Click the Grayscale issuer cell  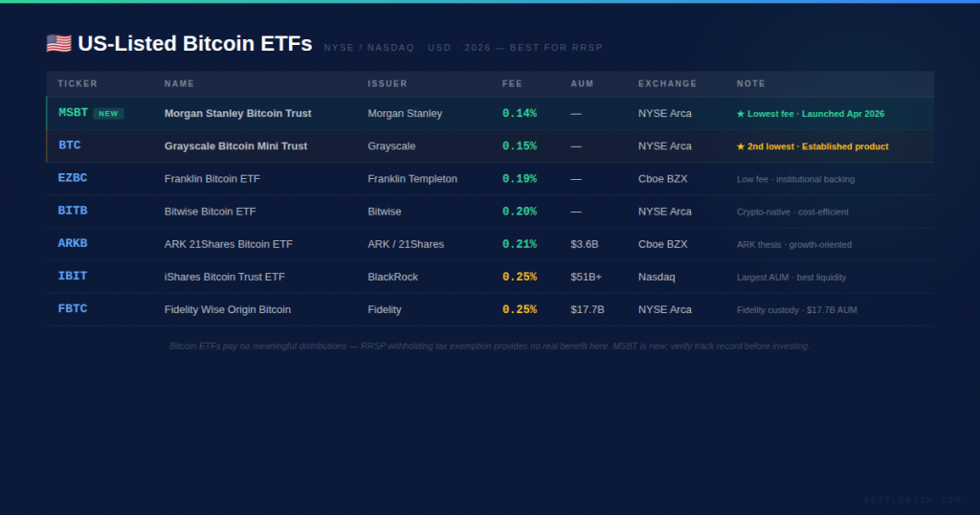tap(391, 146)
